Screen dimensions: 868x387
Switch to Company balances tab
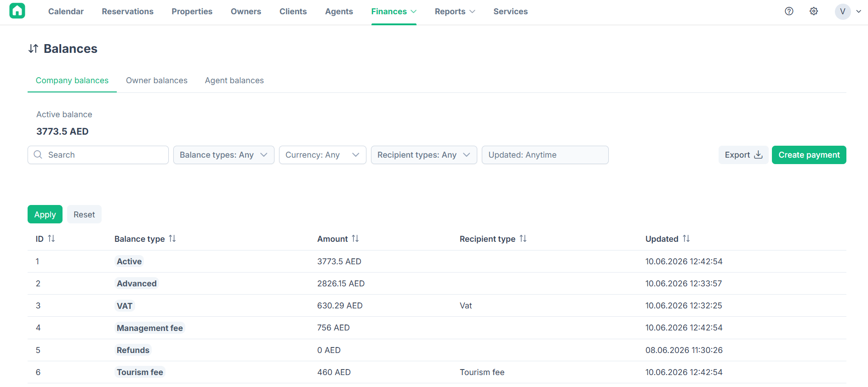click(72, 80)
